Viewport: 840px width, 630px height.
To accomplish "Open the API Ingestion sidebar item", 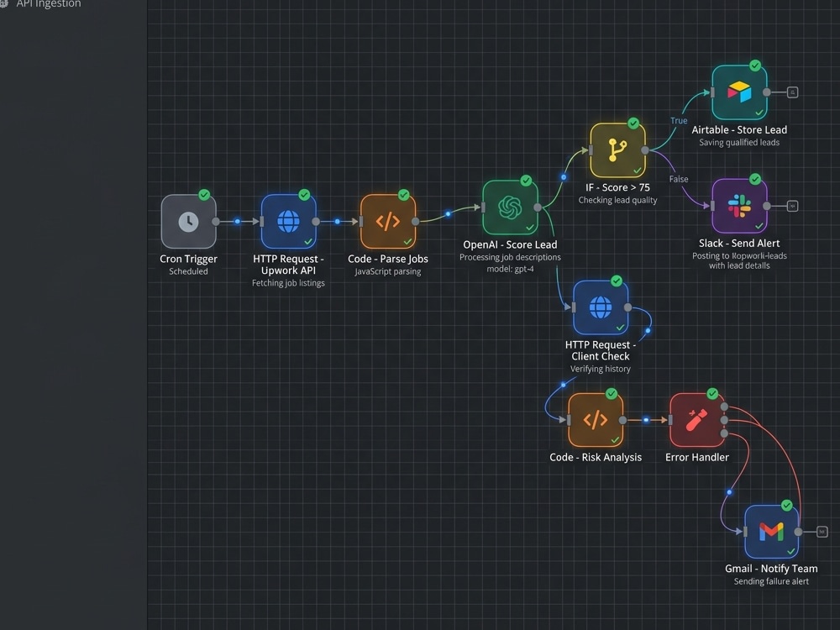I will click(x=48, y=3).
